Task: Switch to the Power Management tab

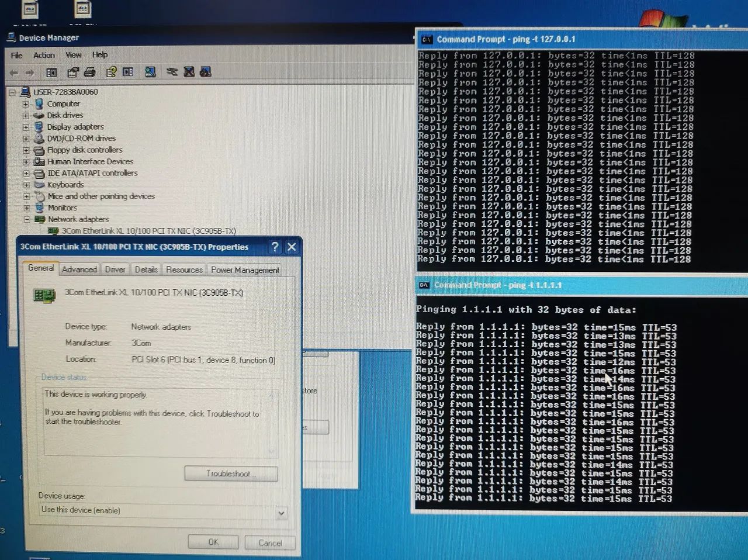Action: pos(245,270)
